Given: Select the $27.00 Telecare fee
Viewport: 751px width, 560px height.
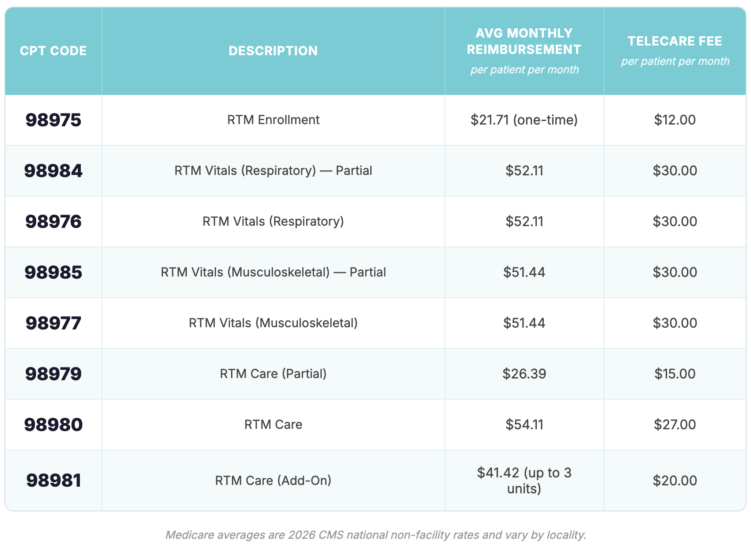Looking at the screenshot, I should 675,425.
